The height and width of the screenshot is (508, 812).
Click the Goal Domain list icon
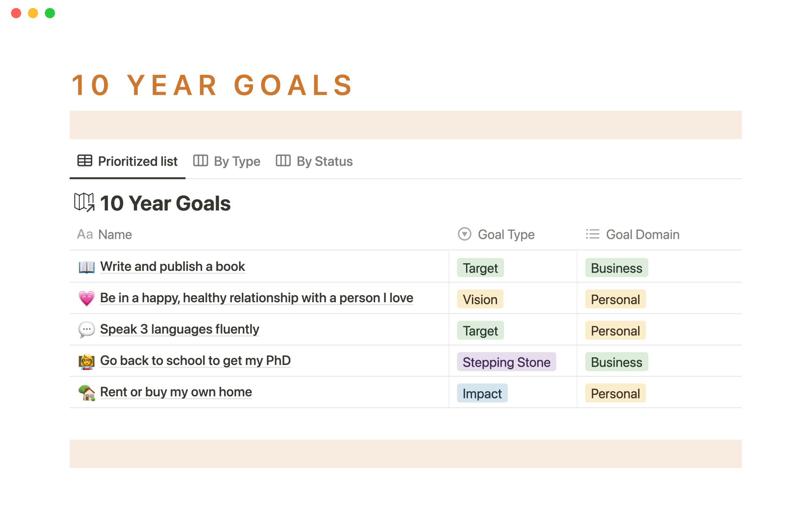point(593,234)
